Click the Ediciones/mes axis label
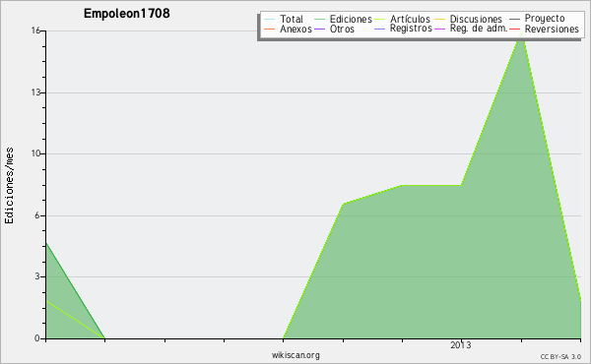591x364 pixels. click(x=9, y=186)
